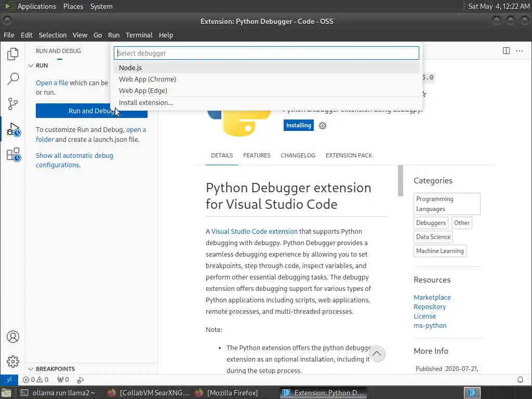Open the Visual Studio Code extension link
Viewport: 532px width, 399px height.
point(255,231)
